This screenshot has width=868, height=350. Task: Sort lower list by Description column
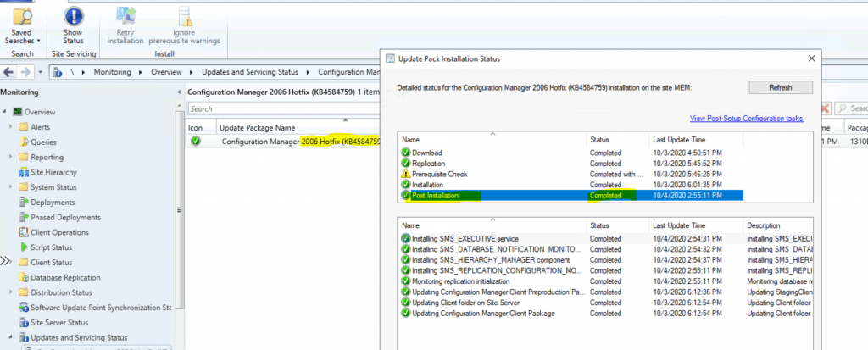[778, 225]
